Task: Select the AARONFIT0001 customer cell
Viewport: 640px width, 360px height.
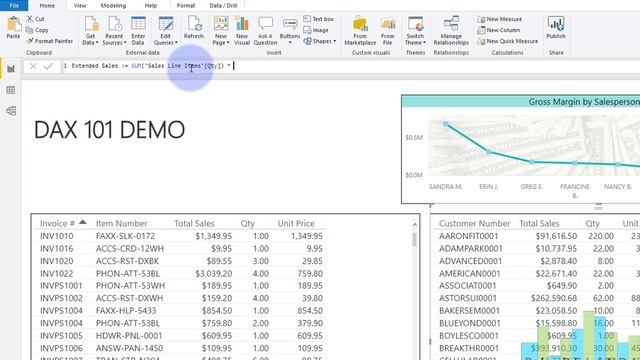Action: tap(469, 236)
